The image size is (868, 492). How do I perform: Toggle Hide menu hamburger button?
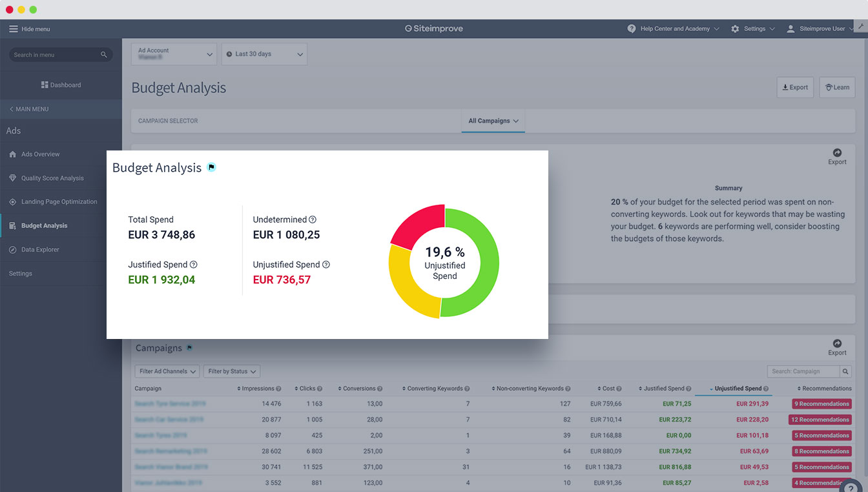(x=14, y=29)
